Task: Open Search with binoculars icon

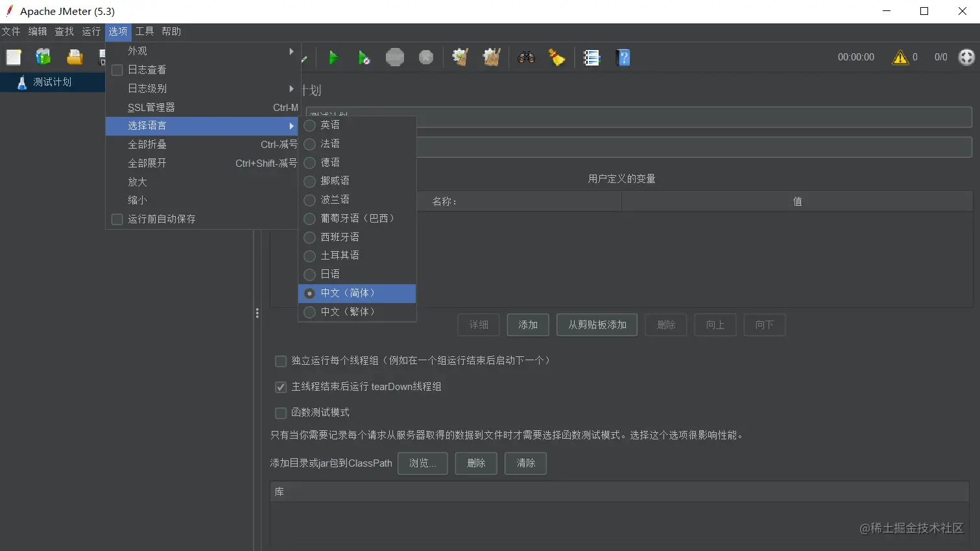Action: pos(526,58)
